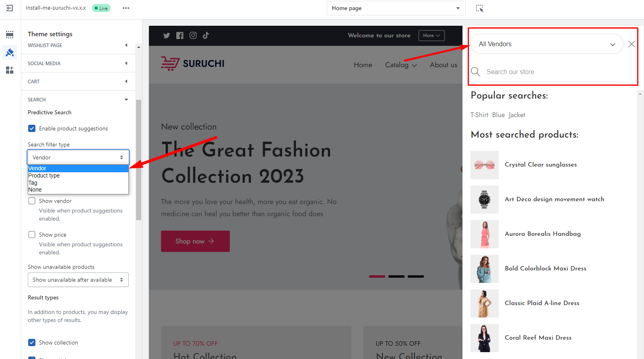Enable the Show price checkbox

[x=32, y=235]
